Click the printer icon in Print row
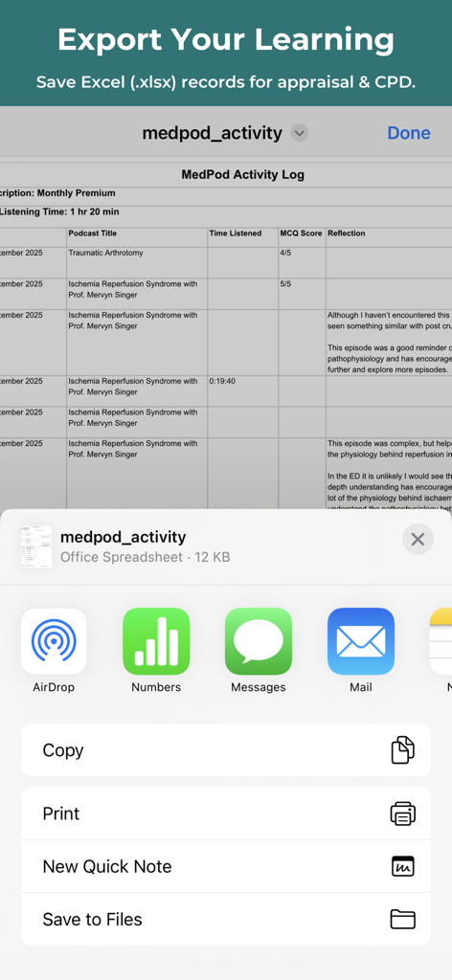This screenshot has height=980, width=452. click(x=402, y=813)
